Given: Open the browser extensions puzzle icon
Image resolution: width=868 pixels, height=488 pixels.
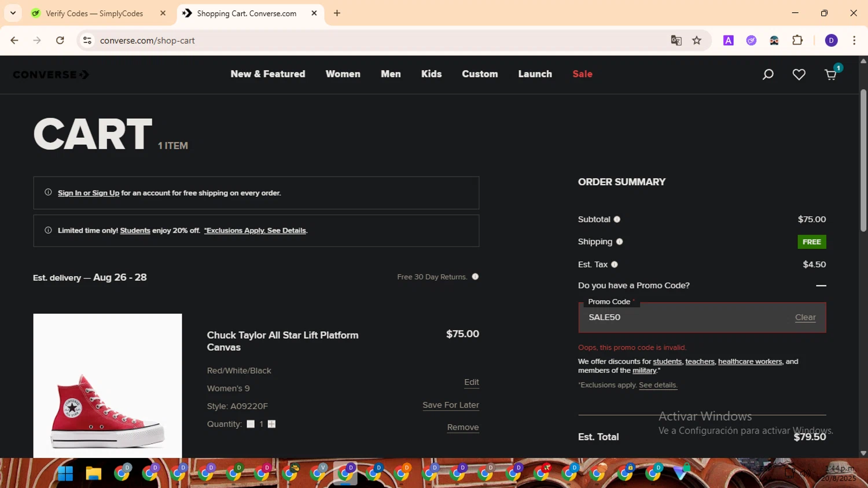Looking at the screenshot, I should point(797,41).
